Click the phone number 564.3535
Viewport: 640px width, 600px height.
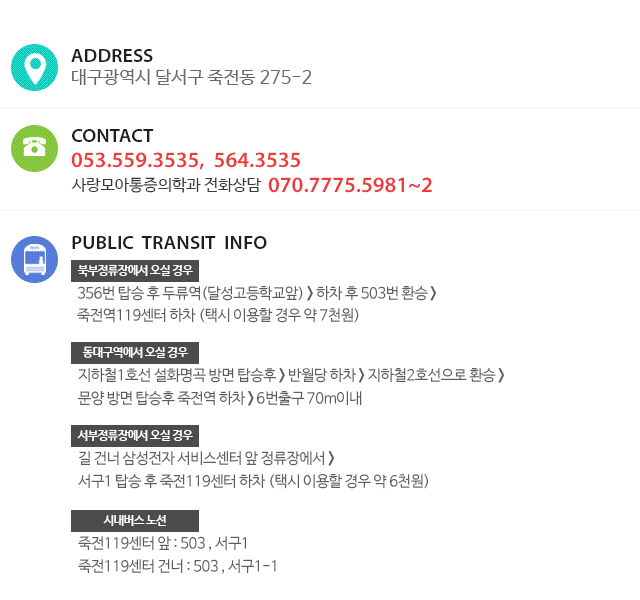pos(257,160)
